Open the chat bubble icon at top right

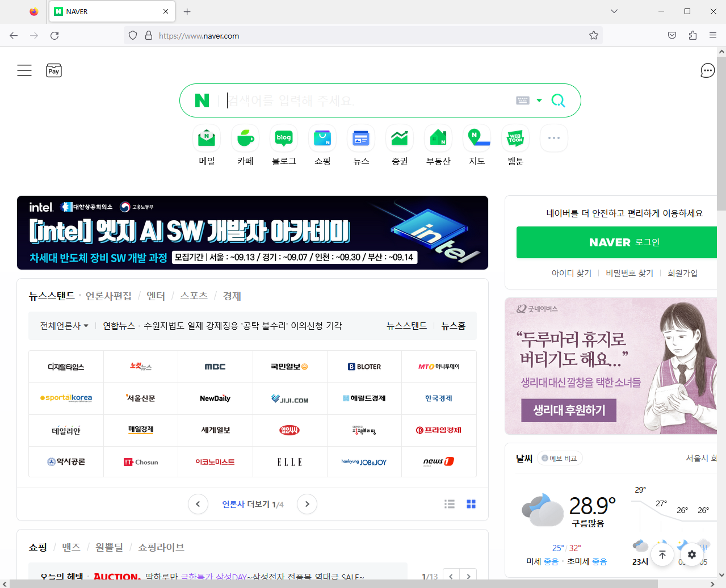[707, 70]
